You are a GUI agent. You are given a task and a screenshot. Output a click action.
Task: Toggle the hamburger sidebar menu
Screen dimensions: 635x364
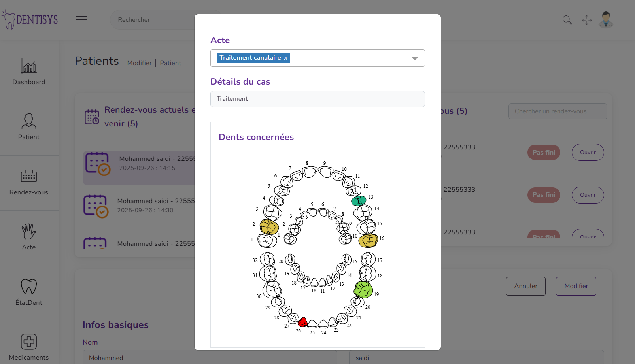pyautogui.click(x=81, y=20)
